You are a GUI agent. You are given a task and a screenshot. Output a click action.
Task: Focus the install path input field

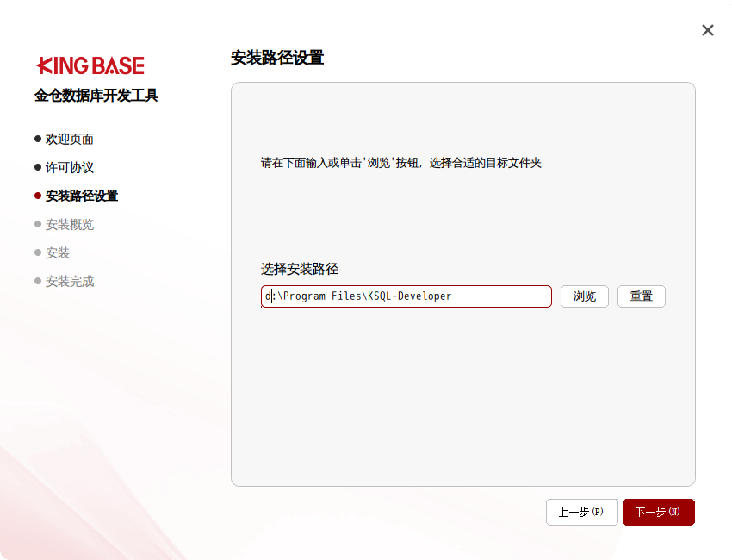tap(406, 296)
